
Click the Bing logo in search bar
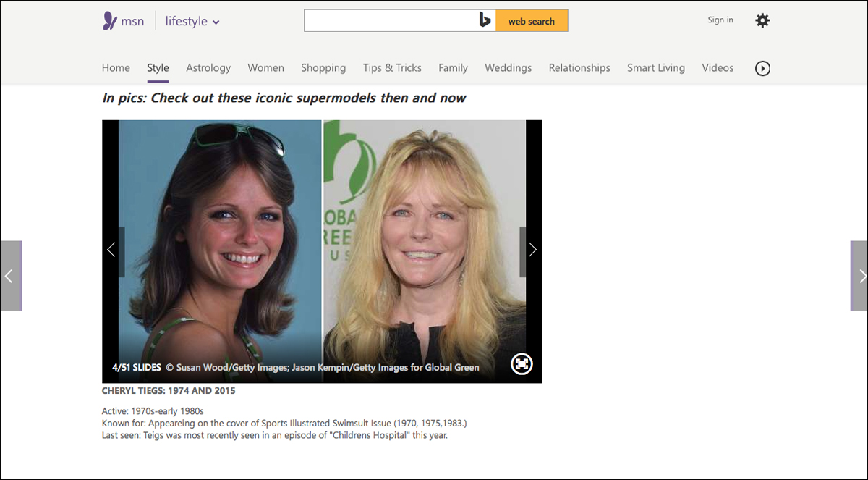(485, 21)
